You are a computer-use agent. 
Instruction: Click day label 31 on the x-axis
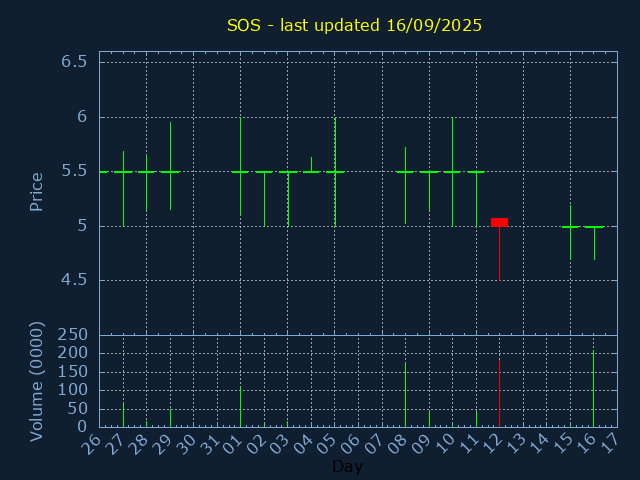click(208, 444)
